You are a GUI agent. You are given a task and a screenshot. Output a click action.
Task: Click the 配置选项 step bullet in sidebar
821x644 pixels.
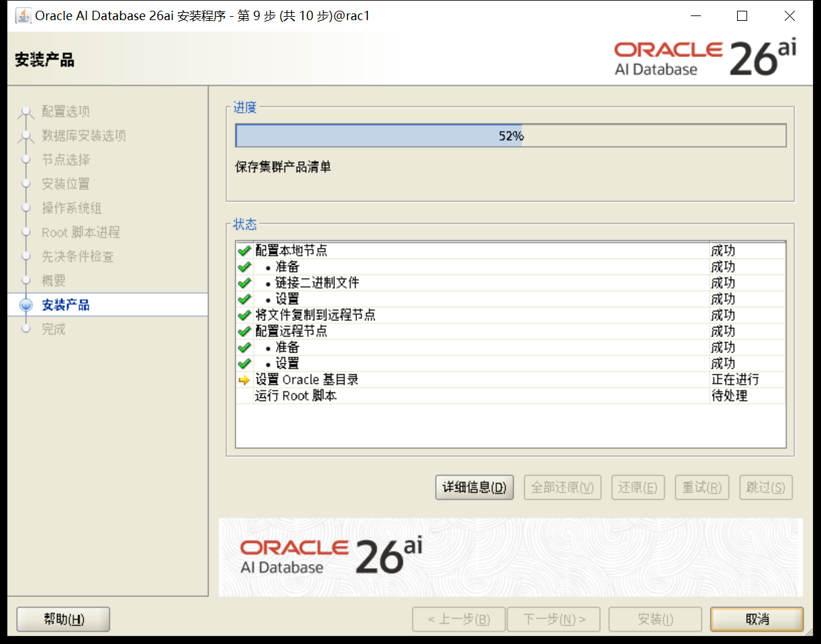click(x=26, y=111)
